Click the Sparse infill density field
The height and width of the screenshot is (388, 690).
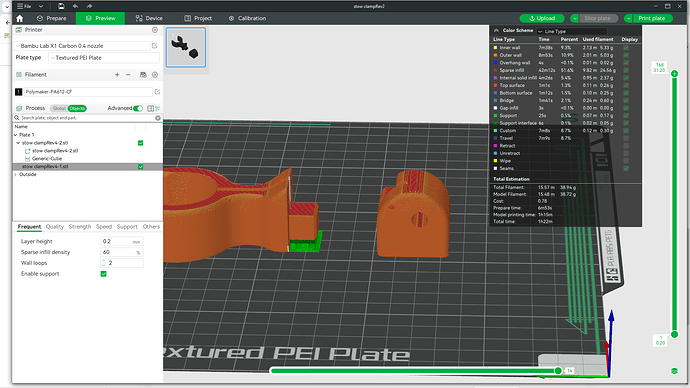pos(121,252)
